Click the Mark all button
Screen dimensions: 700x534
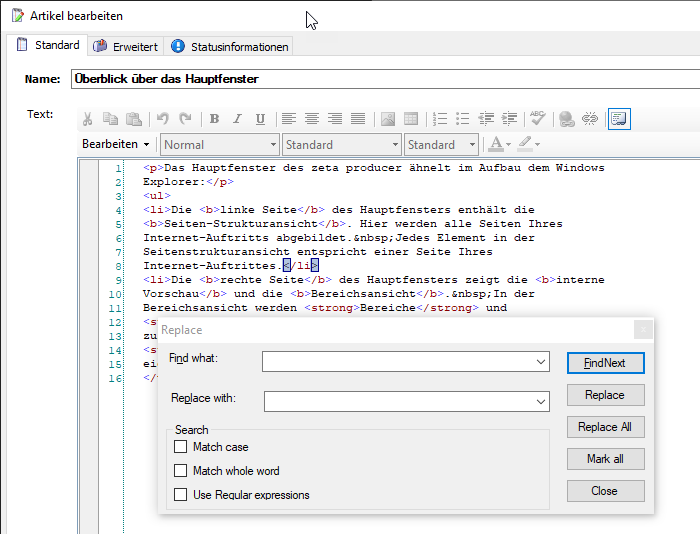click(x=605, y=459)
